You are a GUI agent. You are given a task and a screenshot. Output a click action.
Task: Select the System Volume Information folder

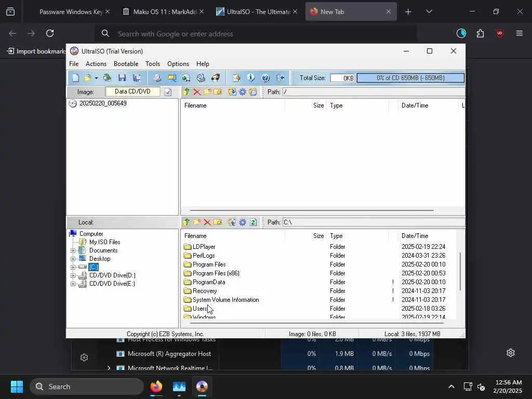[x=319, y=300]
